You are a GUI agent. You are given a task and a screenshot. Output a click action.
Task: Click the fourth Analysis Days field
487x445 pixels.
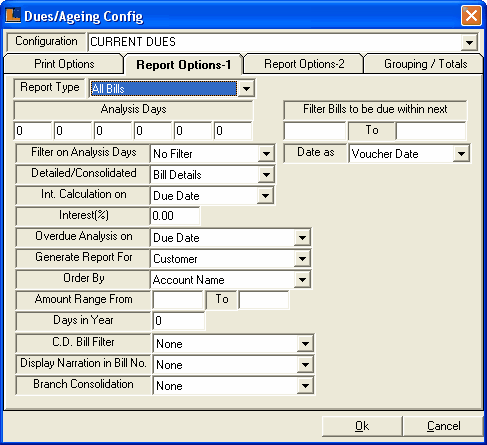(153, 131)
